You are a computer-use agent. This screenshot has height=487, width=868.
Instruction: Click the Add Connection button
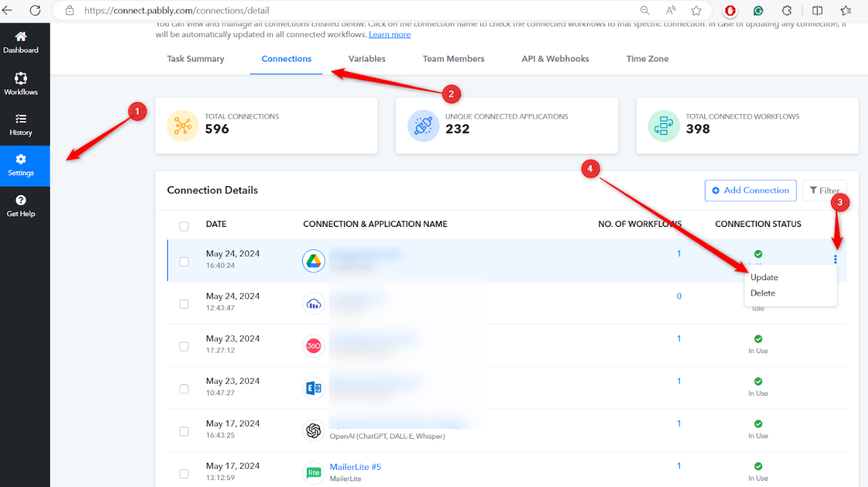[x=750, y=190]
